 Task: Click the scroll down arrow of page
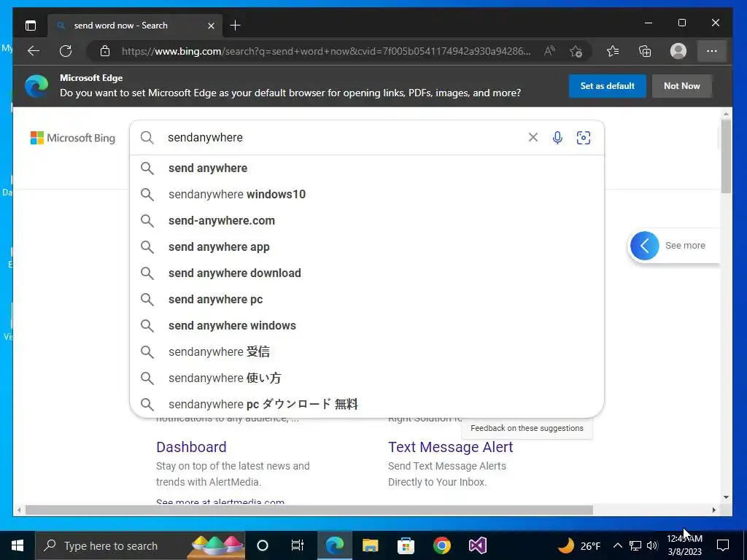coord(726,497)
